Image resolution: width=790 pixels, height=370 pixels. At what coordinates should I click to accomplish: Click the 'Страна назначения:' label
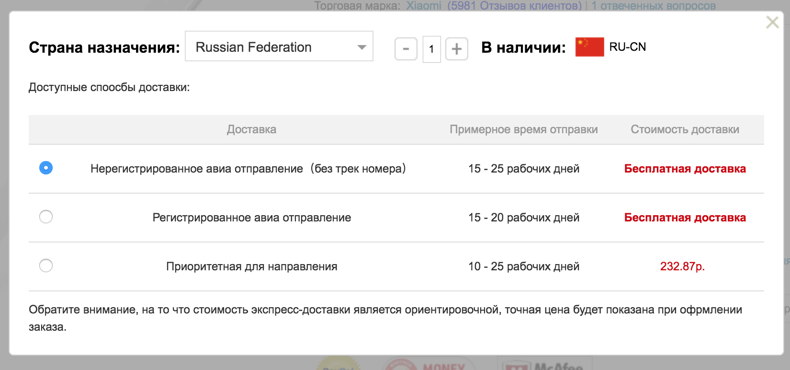(x=104, y=47)
